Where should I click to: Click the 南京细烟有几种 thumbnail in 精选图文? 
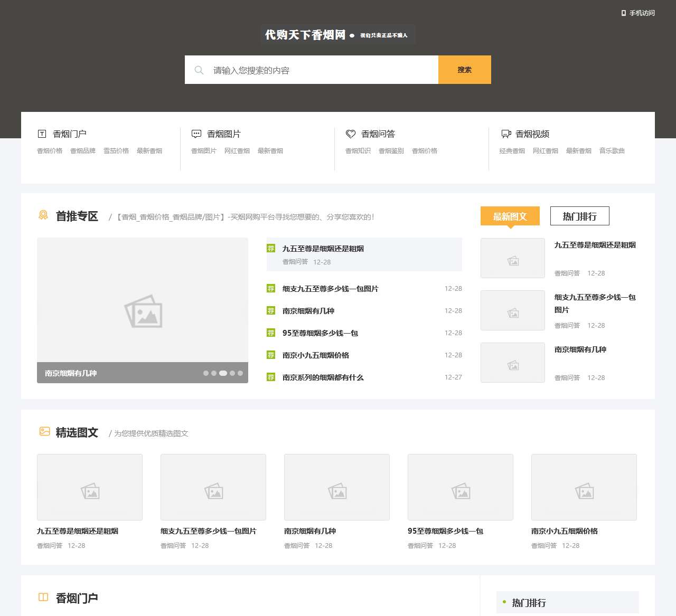pos(336,487)
